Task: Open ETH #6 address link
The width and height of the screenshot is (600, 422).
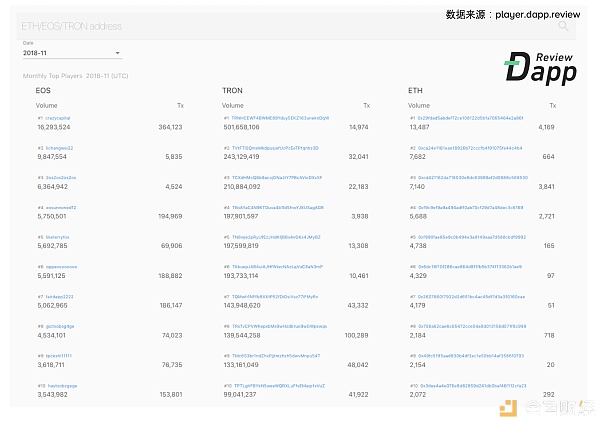Action: [x=470, y=267]
